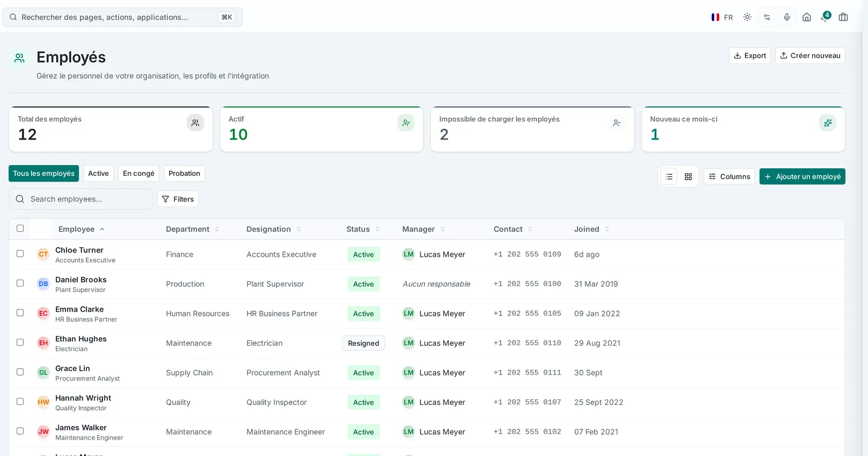Click Hannah Wright's HW avatar

click(43, 402)
